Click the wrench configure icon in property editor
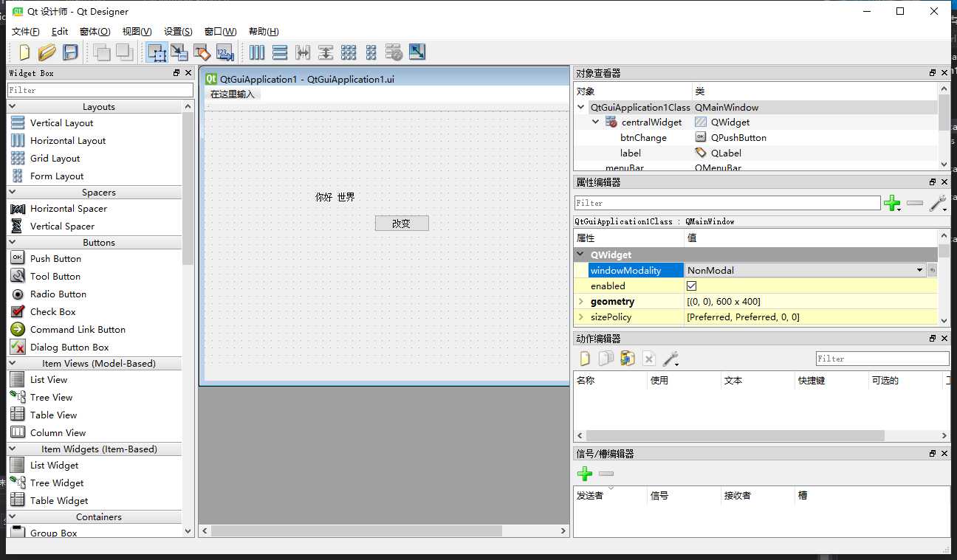 pyautogui.click(x=938, y=203)
